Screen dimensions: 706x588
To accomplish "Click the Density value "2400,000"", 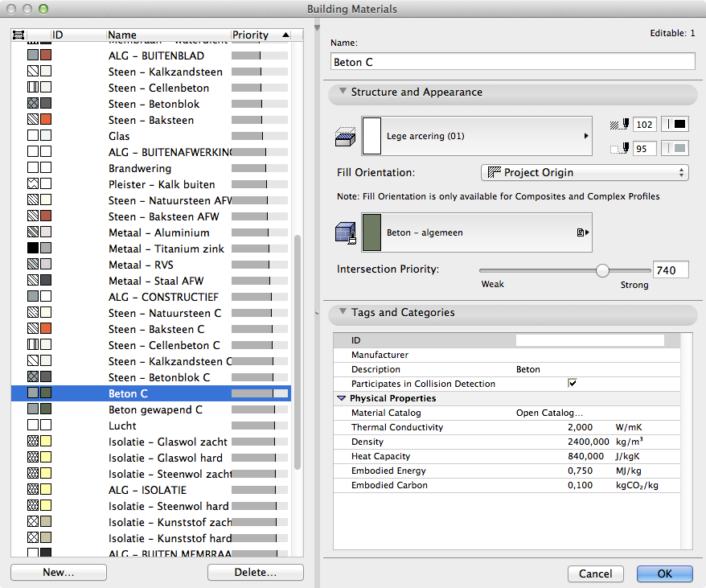I will click(588, 442).
